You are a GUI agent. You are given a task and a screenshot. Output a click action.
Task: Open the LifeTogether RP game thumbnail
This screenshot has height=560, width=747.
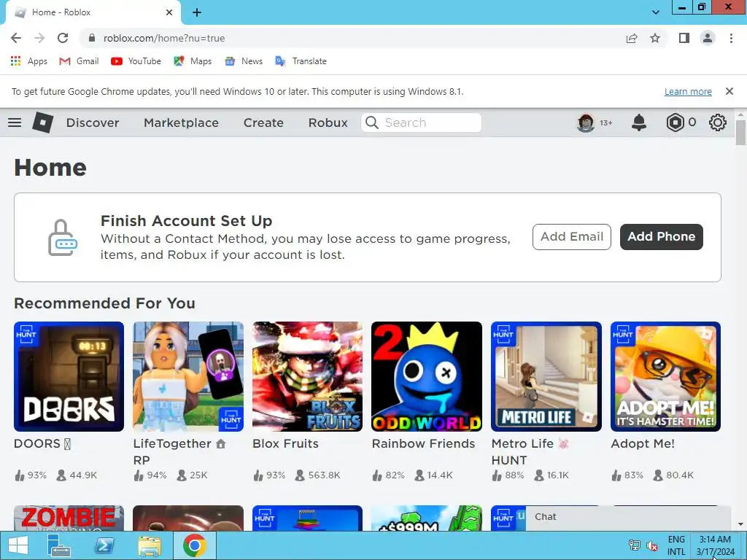point(188,377)
